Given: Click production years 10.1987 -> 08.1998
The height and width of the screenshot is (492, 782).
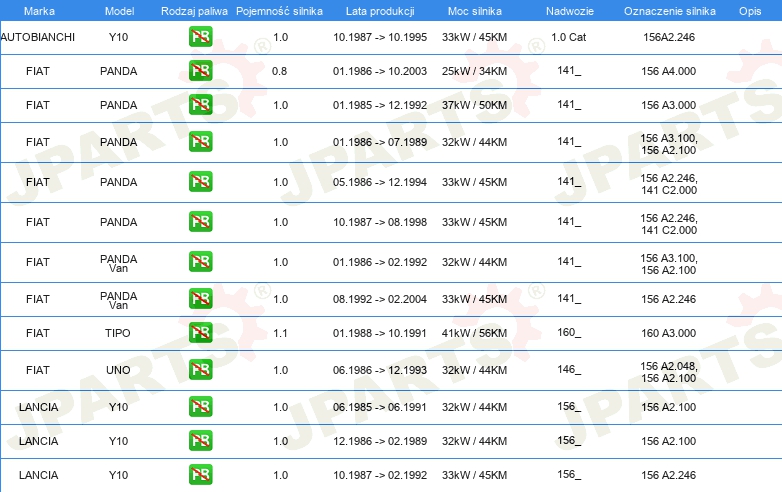Looking at the screenshot, I should coord(380,222).
